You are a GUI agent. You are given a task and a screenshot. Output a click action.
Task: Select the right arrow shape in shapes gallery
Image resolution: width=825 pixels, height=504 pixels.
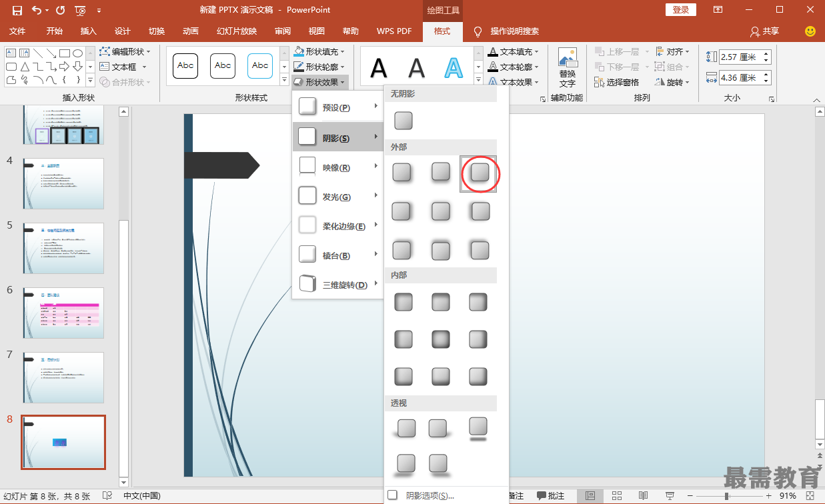[64, 67]
